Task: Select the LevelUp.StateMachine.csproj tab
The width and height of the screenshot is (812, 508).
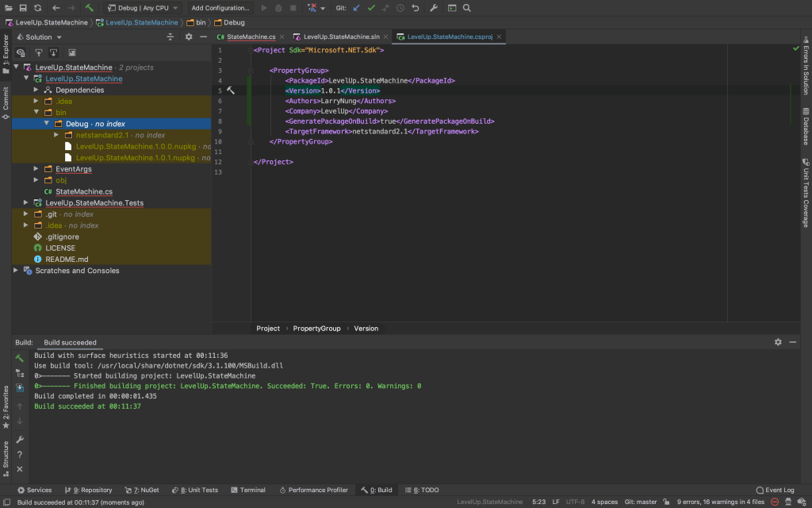Action: (x=449, y=37)
